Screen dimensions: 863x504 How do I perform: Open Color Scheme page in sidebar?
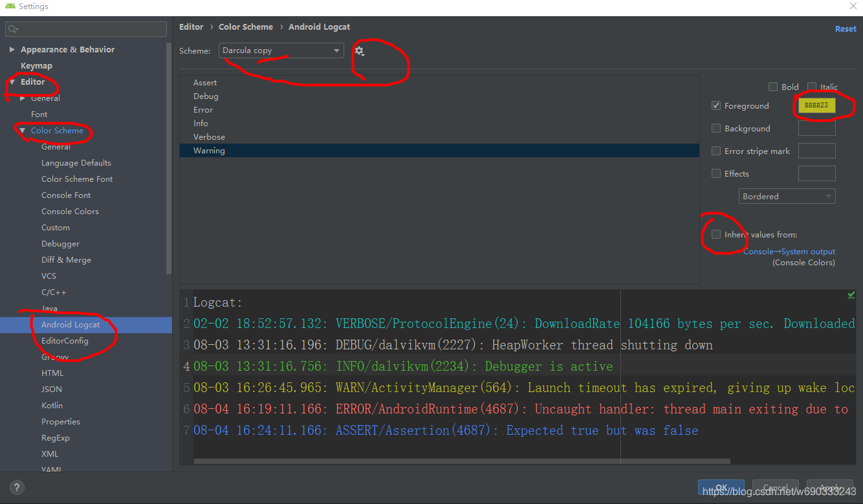point(57,130)
